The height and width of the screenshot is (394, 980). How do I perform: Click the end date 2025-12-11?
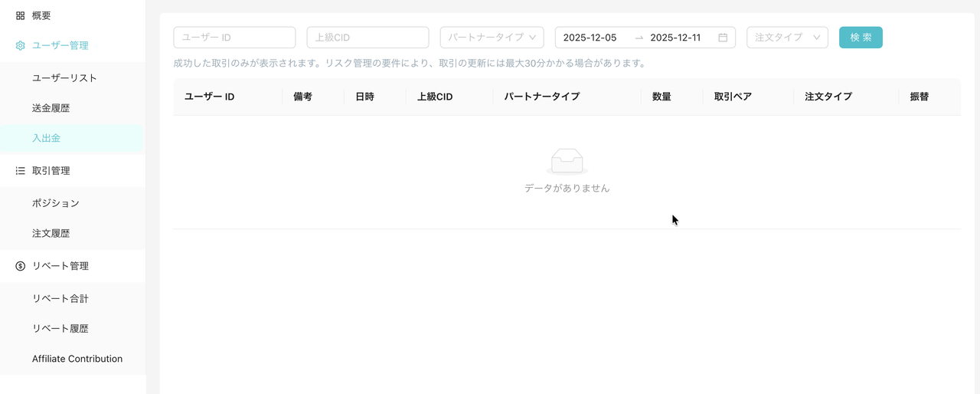click(x=675, y=38)
